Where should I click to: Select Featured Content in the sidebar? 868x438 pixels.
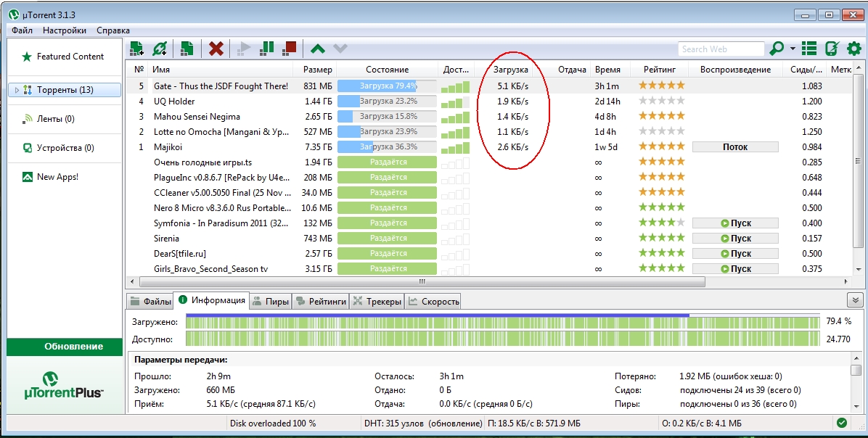70,57
